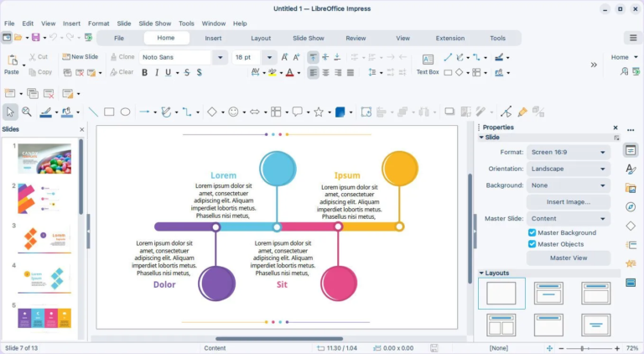Uncheck the Master Objects checkbox
The width and height of the screenshot is (644, 354).
532,244
